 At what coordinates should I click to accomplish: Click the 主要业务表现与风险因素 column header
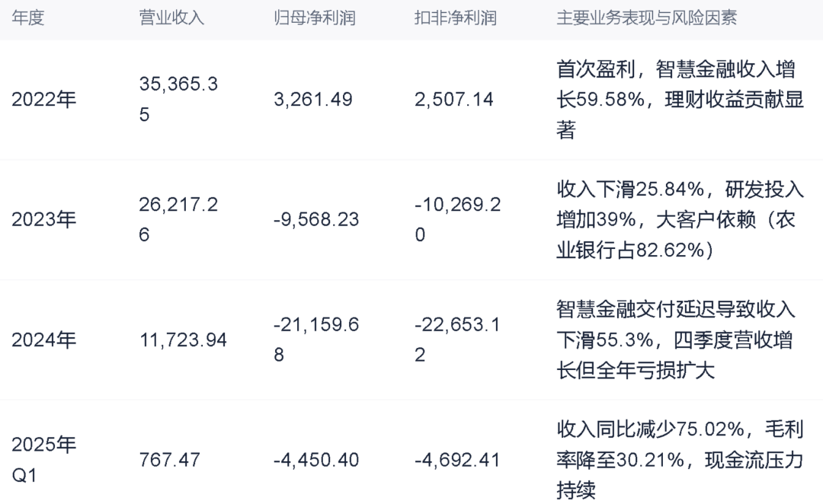point(646,18)
